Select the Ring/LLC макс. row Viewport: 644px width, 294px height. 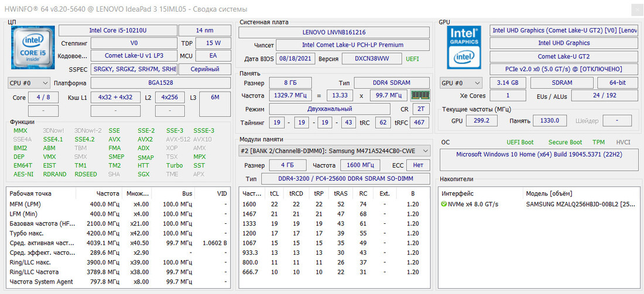pos(118,262)
